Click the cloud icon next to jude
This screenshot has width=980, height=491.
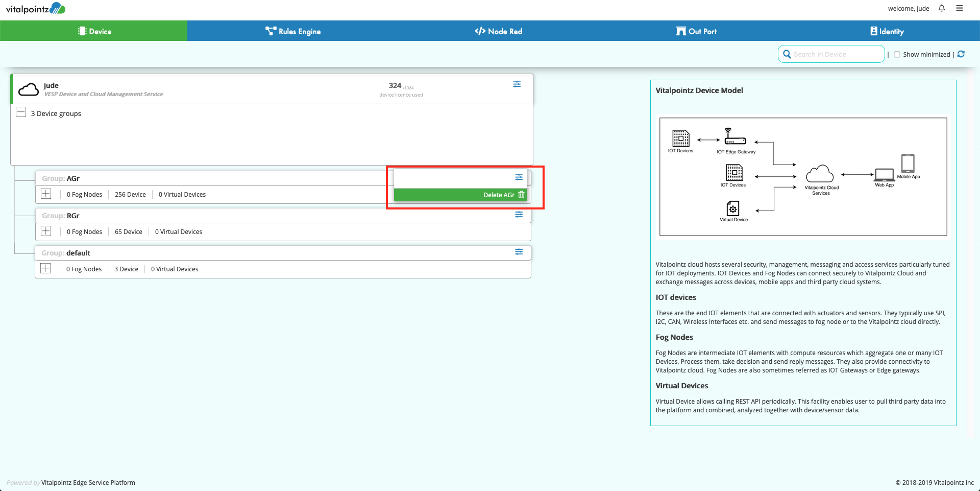29,90
